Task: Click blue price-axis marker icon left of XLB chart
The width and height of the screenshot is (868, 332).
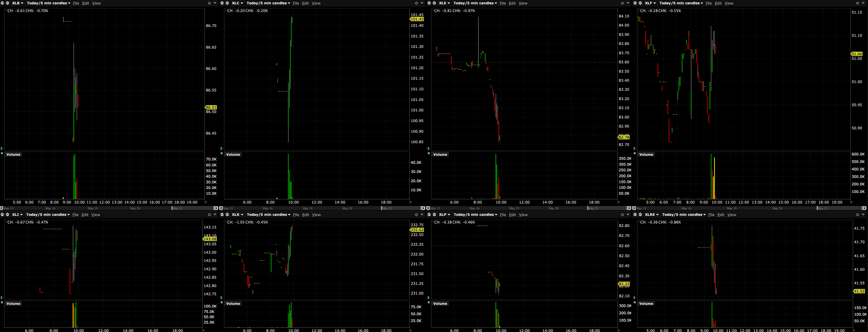Action: (x=2, y=148)
